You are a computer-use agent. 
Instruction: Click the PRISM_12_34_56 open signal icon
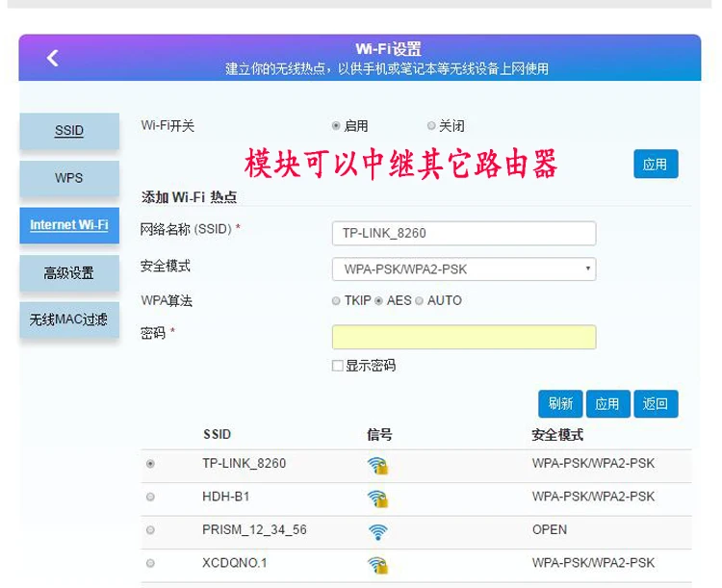[378, 532]
